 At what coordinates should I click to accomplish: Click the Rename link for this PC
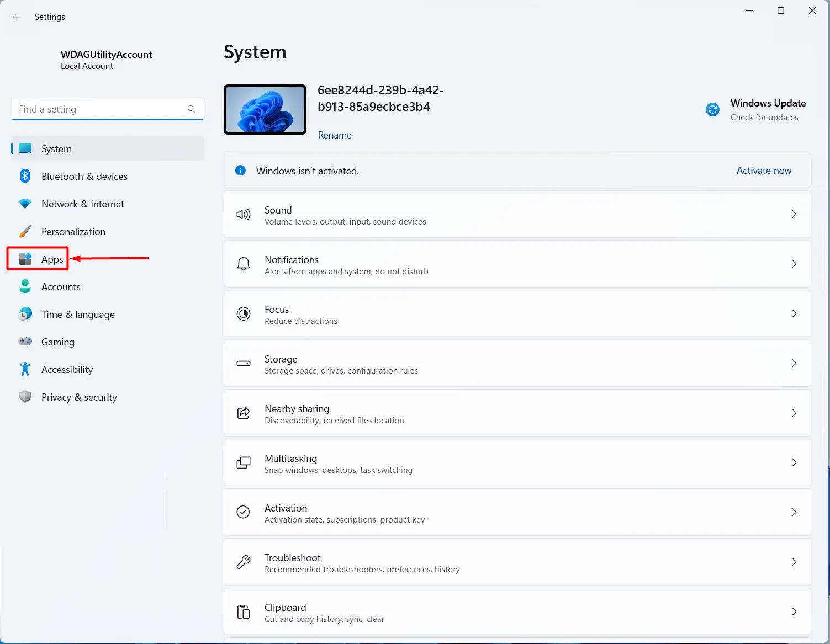(x=335, y=135)
